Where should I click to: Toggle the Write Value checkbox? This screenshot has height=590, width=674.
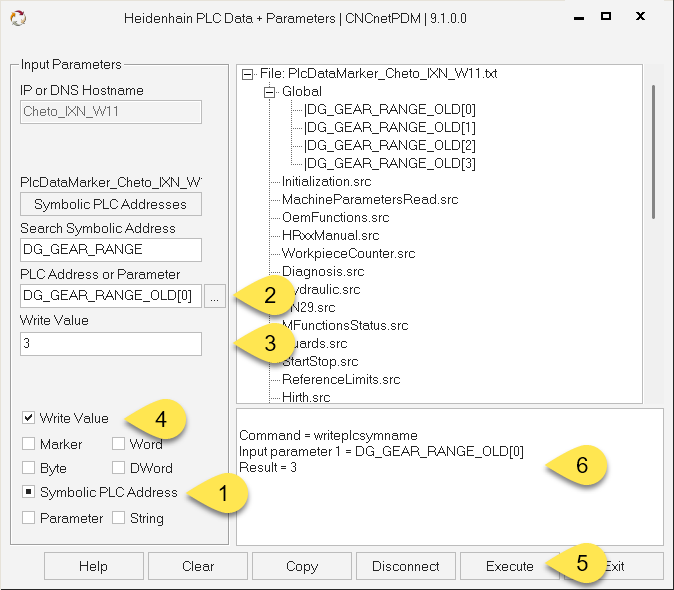[x=28, y=418]
